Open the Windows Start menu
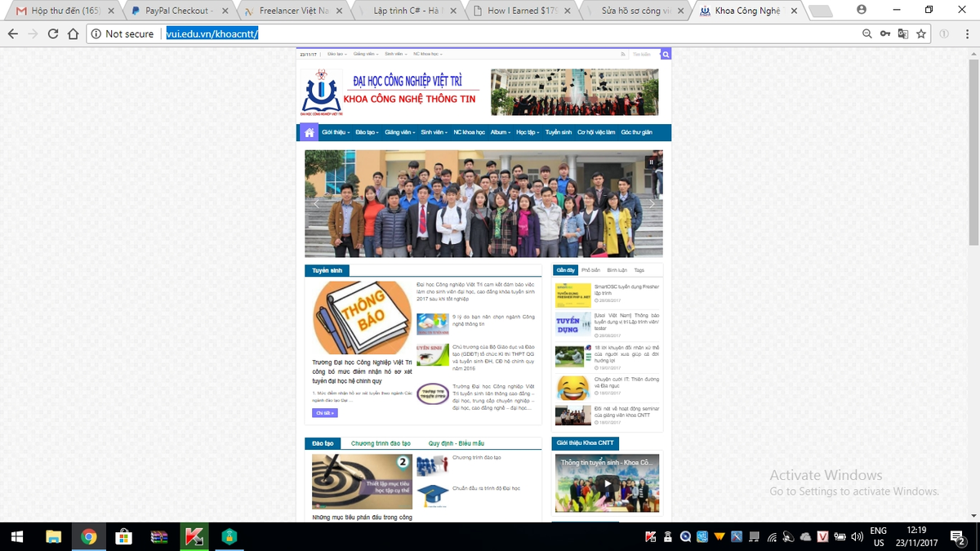 click(16, 536)
